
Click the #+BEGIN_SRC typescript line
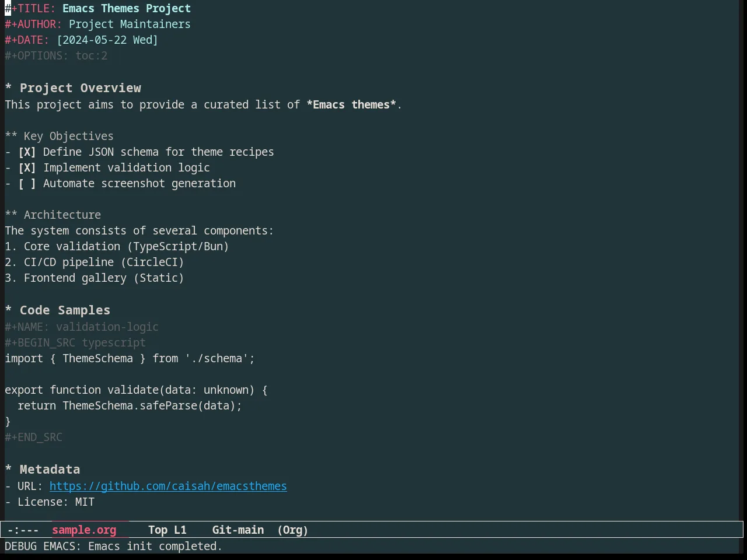[75, 343]
